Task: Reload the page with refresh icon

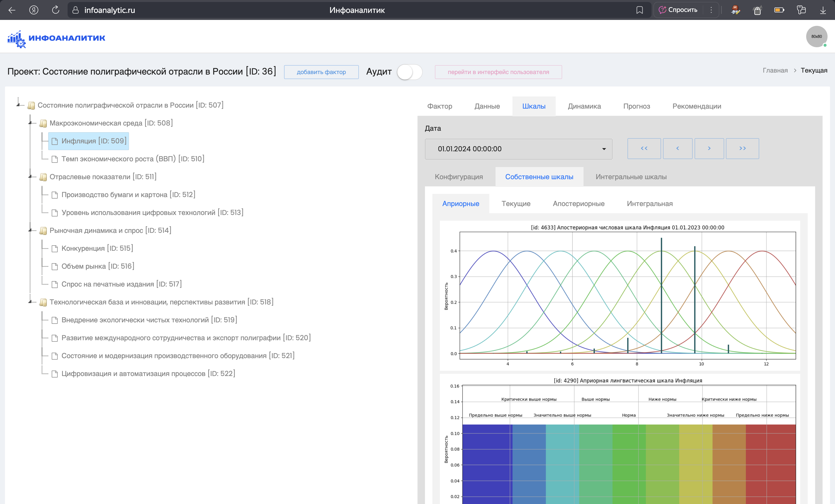Action: (x=55, y=10)
